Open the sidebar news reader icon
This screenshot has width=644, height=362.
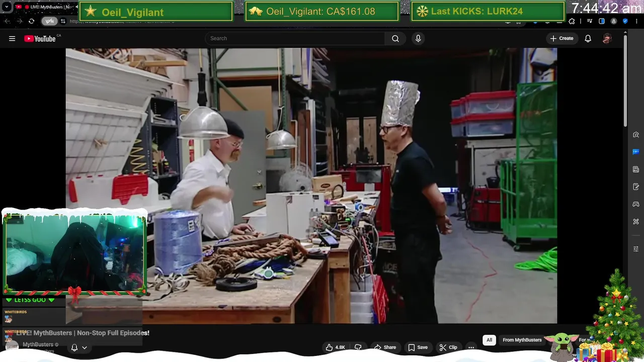636,169
